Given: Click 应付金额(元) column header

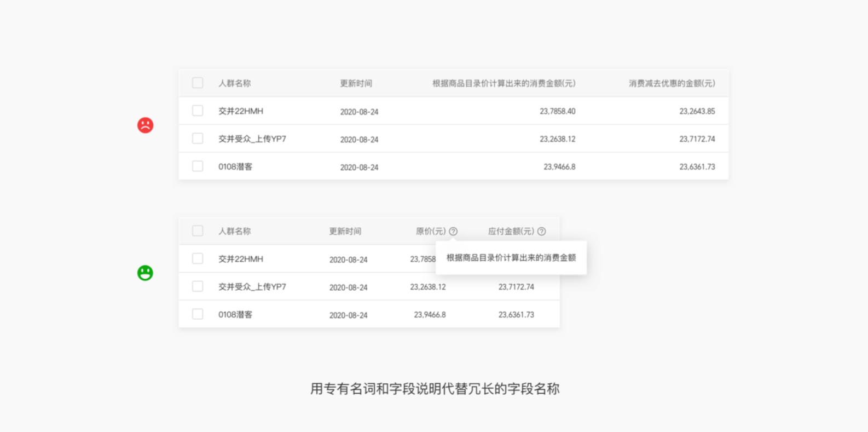Looking at the screenshot, I should click(511, 231).
